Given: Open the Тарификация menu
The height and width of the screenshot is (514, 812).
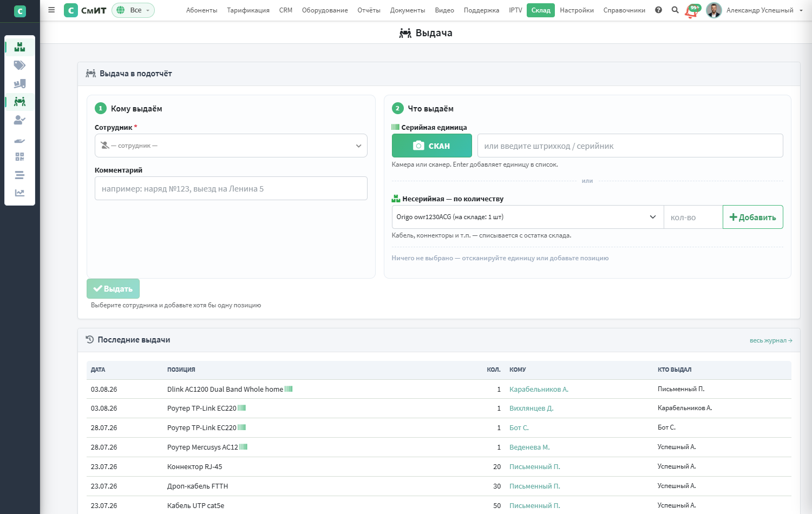Looking at the screenshot, I should tap(248, 10).
